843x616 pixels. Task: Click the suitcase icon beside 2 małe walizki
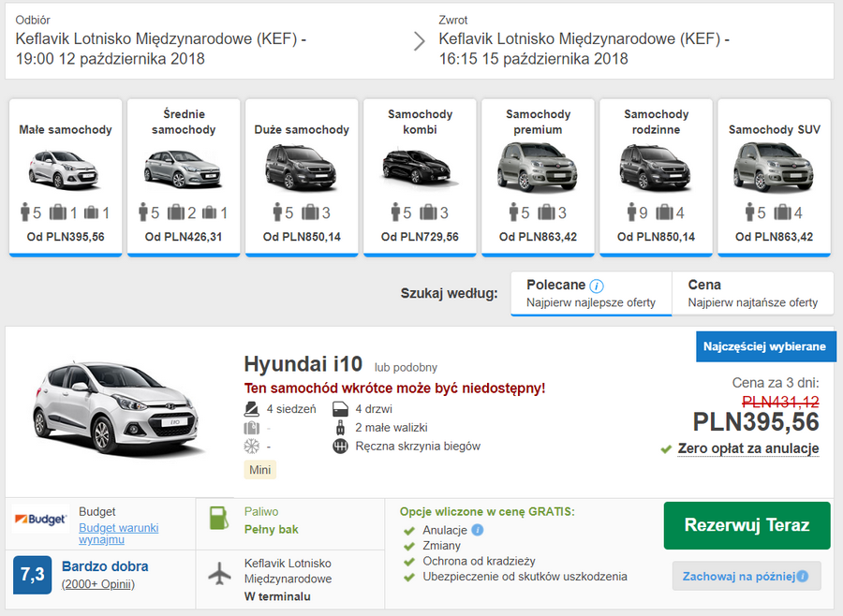click(340, 428)
